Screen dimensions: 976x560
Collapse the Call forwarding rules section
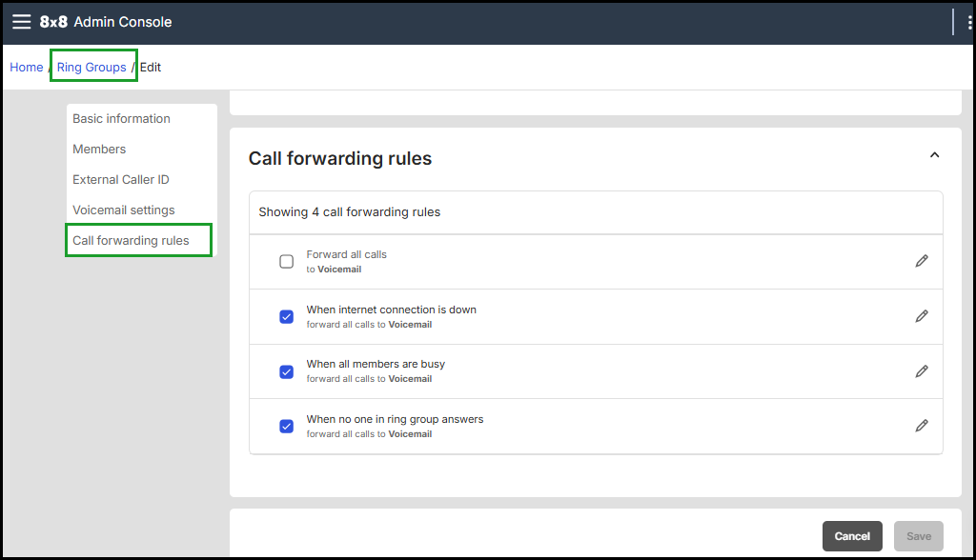tap(934, 155)
